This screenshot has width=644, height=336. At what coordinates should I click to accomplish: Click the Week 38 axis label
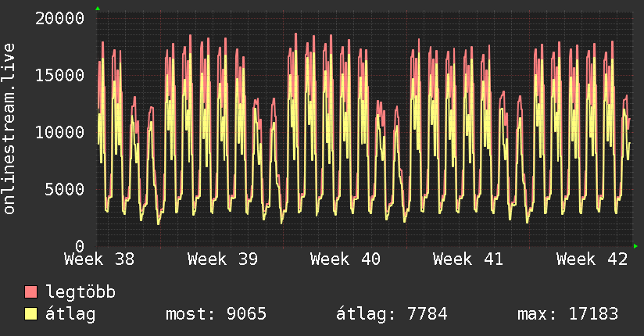point(99,259)
